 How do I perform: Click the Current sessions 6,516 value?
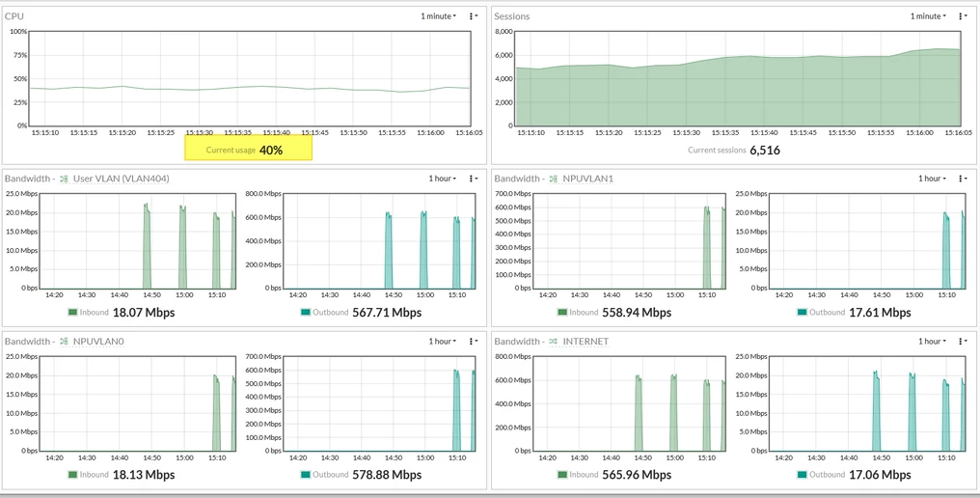point(765,151)
